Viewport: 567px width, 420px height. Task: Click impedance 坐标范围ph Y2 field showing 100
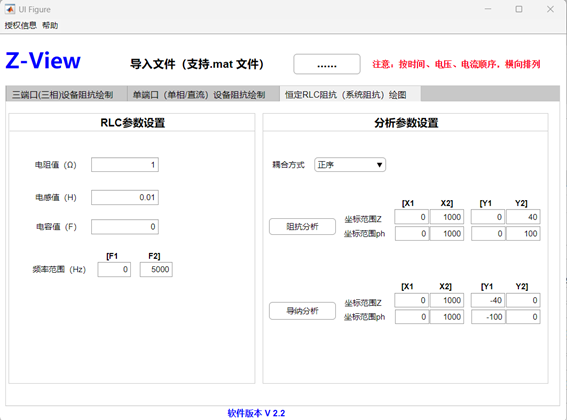[523, 234]
